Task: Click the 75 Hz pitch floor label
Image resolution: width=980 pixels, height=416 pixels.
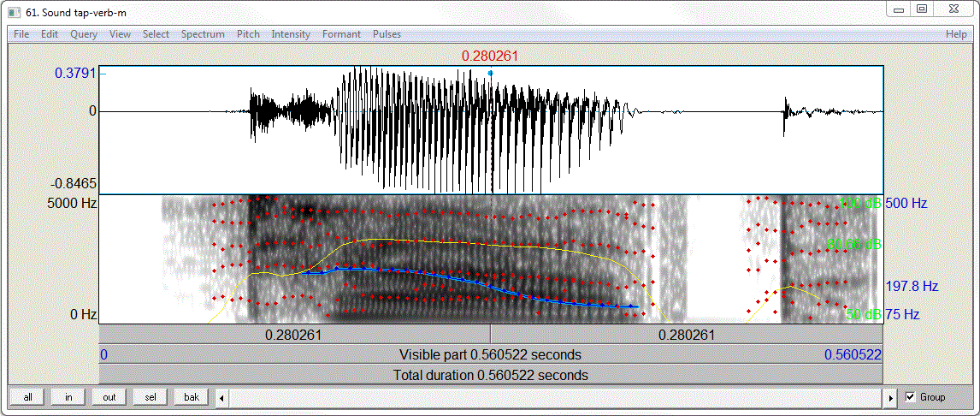Action: tap(903, 315)
